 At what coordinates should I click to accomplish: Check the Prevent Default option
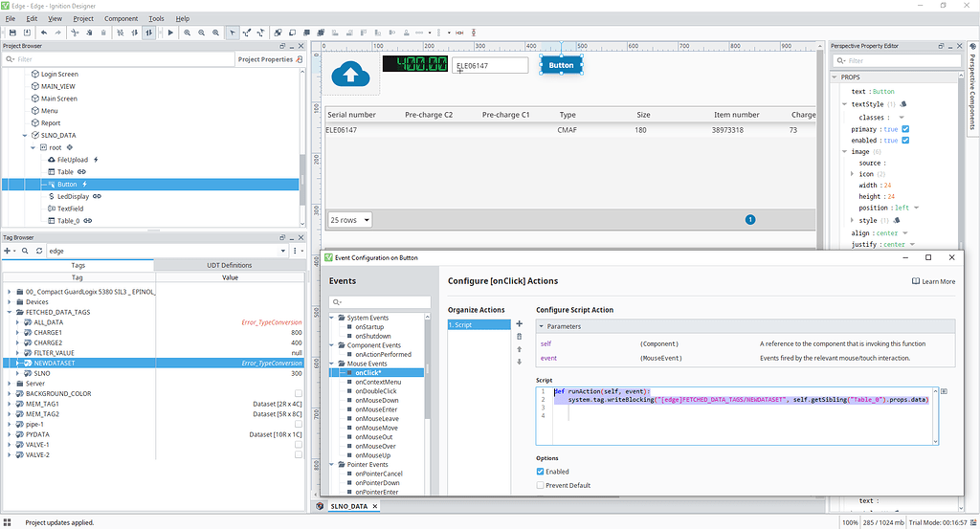pos(541,485)
